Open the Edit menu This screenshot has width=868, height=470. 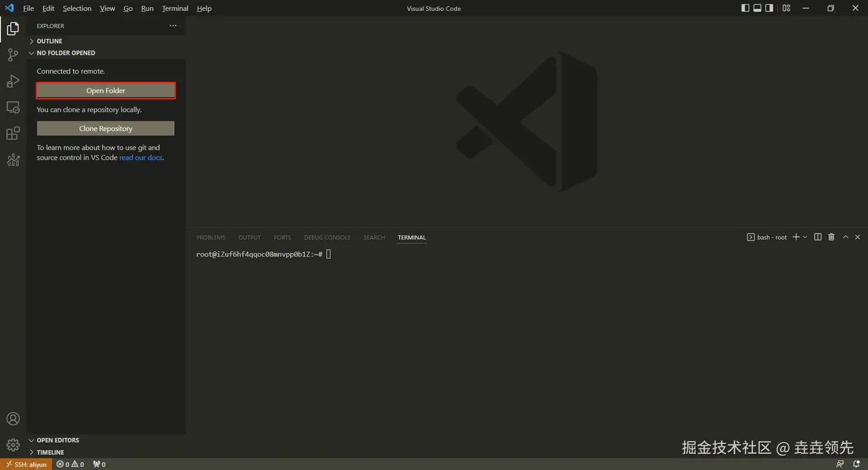[48, 8]
